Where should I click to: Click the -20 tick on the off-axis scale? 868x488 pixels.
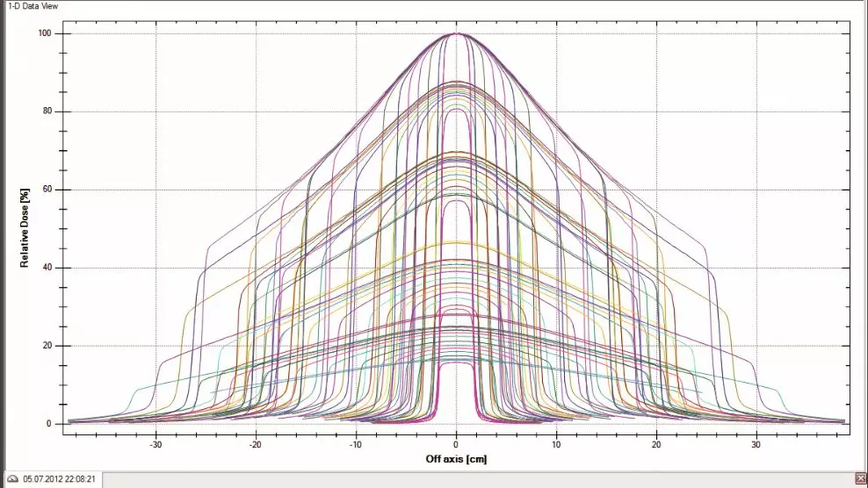[x=256, y=444]
